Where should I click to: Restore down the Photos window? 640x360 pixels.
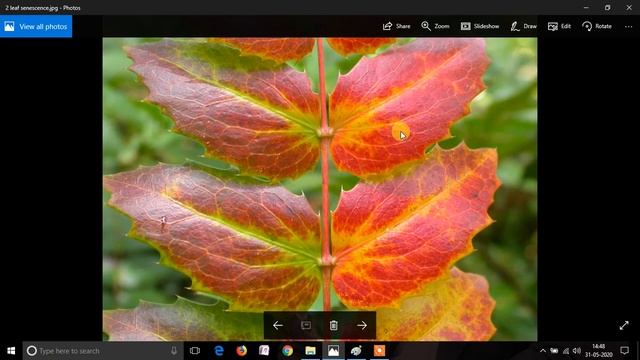click(x=607, y=7)
